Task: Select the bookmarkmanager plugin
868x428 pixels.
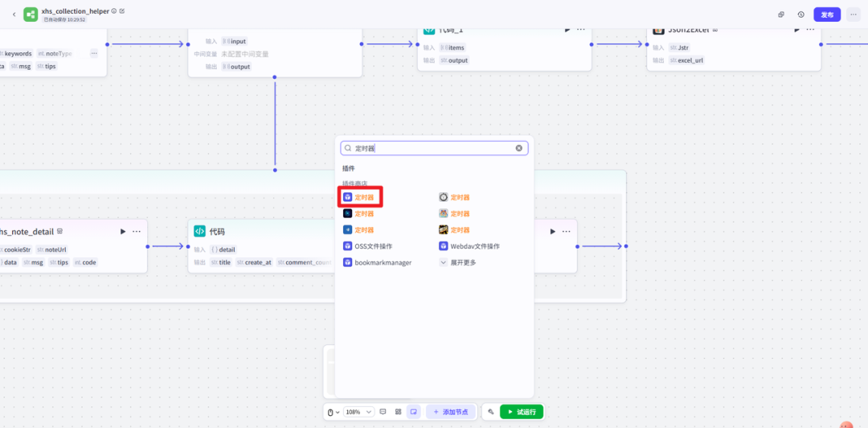Action: pos(383,262)
